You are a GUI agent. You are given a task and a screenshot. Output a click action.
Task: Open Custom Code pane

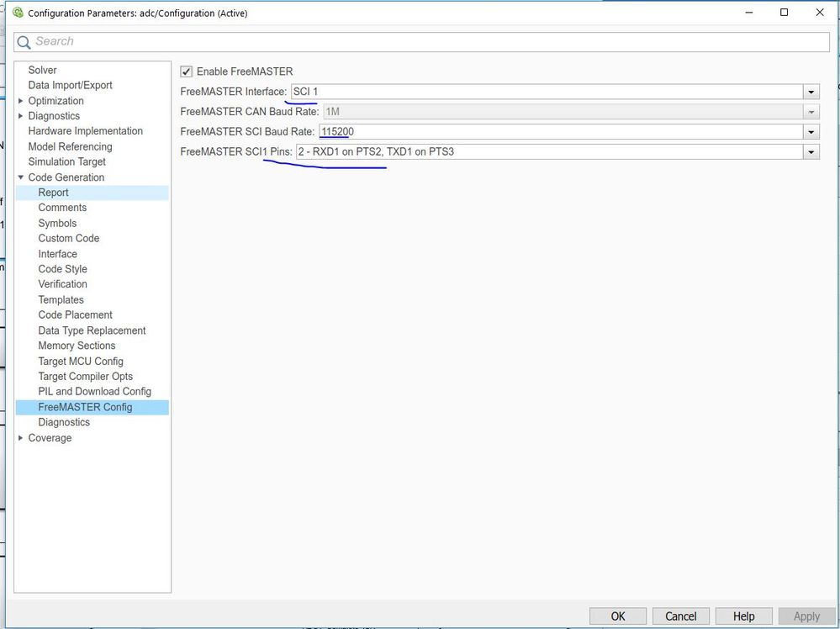pos(69,239)
